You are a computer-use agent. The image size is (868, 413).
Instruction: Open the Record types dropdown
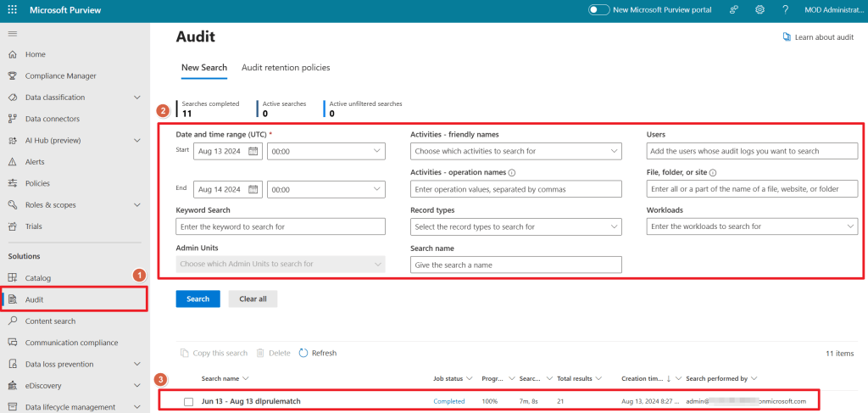pyautogui.click(x=515, y=226)
